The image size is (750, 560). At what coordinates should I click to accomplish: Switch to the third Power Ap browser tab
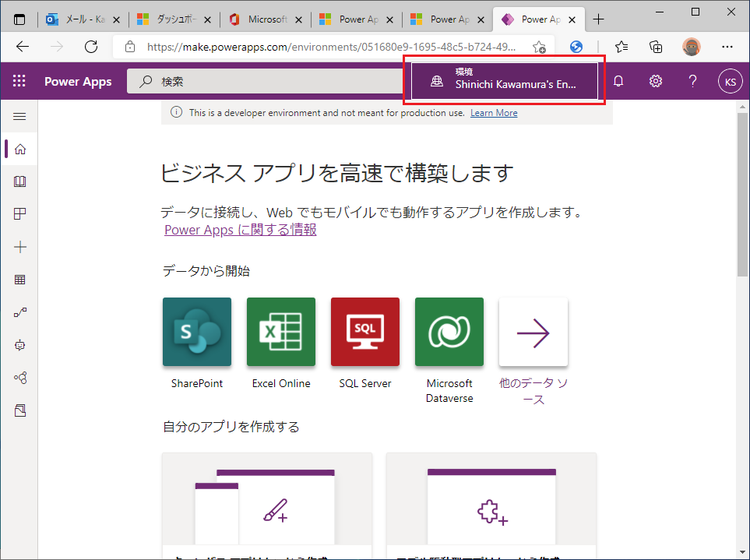[540, 19]
